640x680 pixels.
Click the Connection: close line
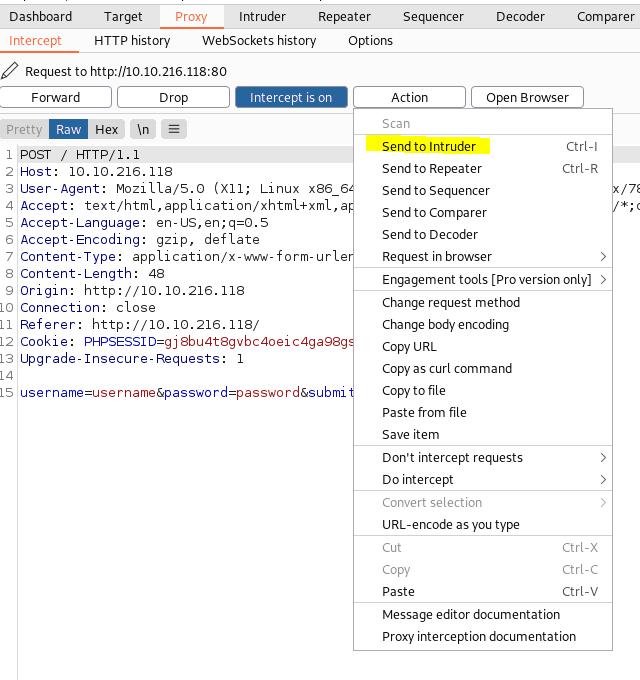tap(88, 307)
